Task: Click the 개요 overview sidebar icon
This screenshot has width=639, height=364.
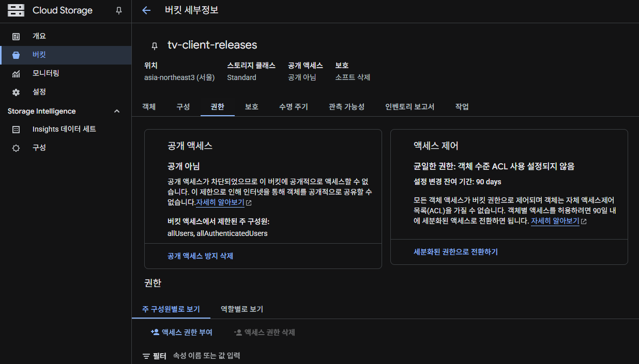Action: point(16,36)
